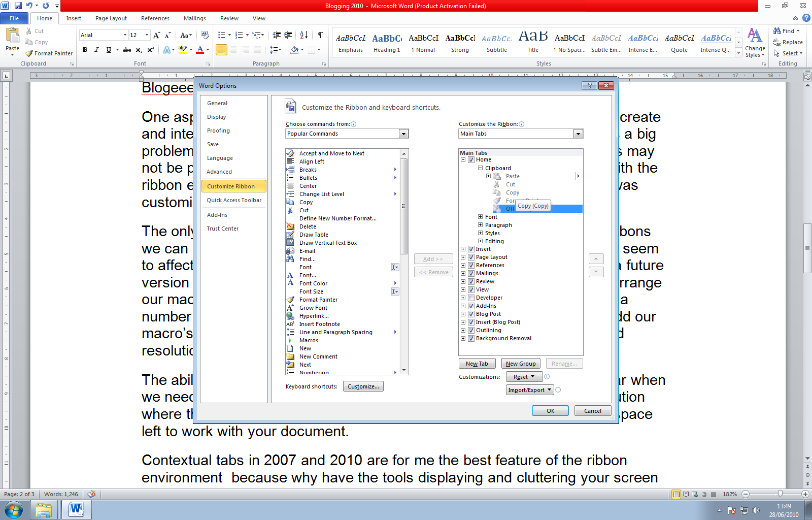Click the Subscript button
The width and height of the screenshot is (812, 520).
[139, 50]
